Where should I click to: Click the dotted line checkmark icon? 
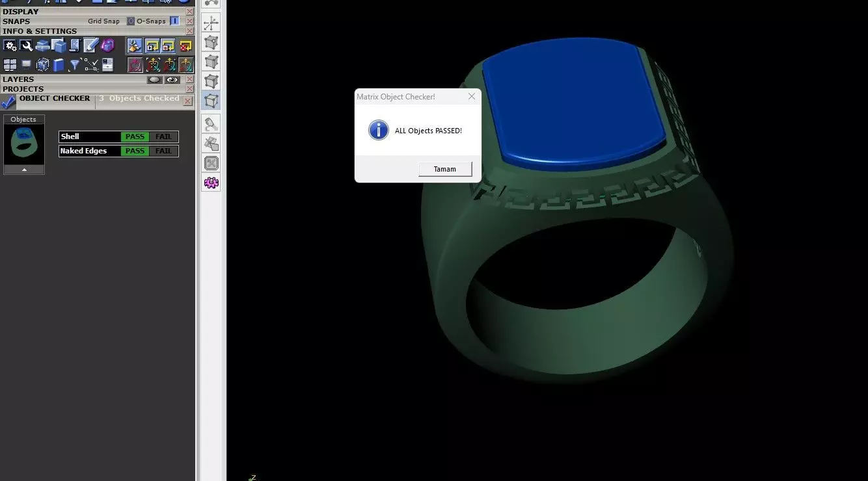pyautogui.click(x=91, y=64)
